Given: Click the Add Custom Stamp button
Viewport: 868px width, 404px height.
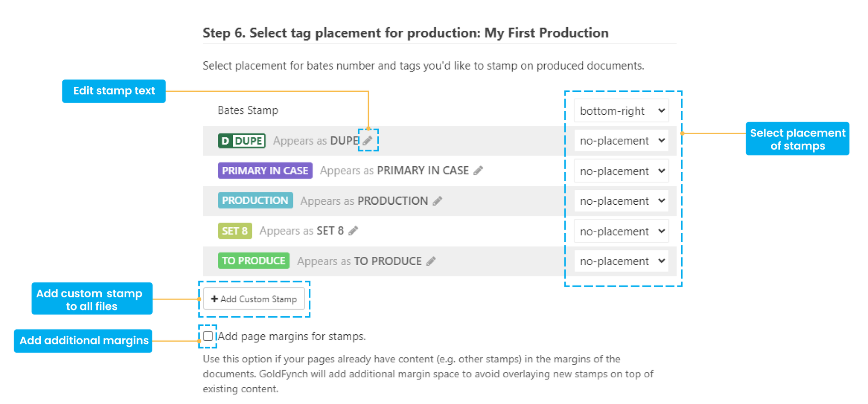Looking at the screenshot, I should click(x=254, y=299).
